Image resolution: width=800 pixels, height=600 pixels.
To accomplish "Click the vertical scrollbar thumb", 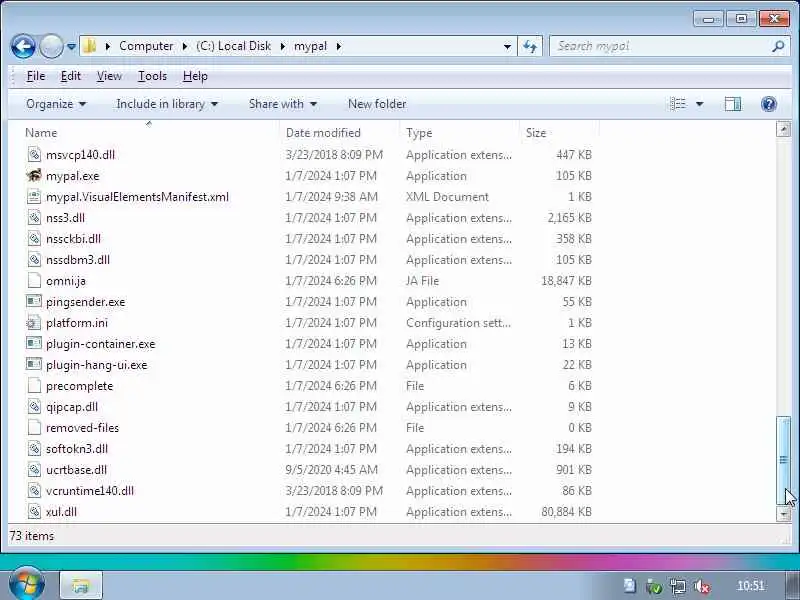I will tap(783, 459).
